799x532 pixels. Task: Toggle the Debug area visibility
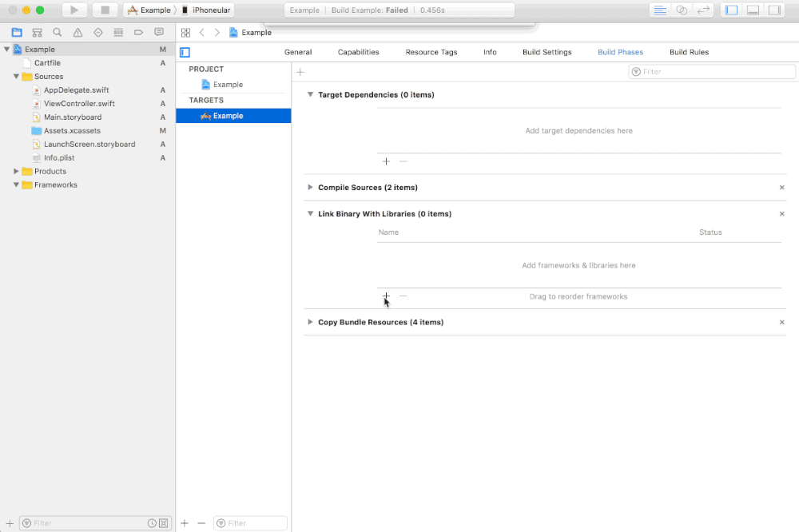coord(753,10)
